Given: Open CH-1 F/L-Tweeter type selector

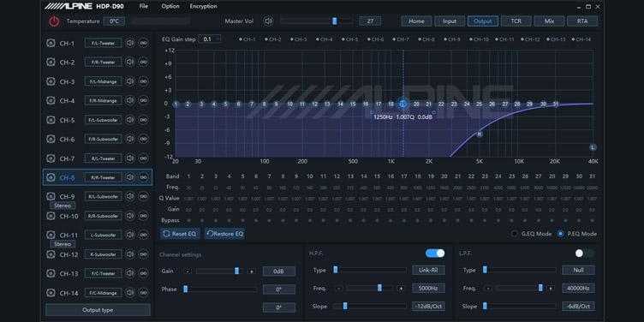Looking at the screenshot, I should [x=103, y=43].
